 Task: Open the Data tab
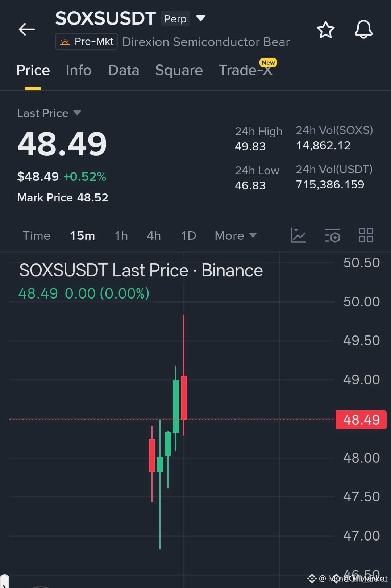(x=124, y=70)
